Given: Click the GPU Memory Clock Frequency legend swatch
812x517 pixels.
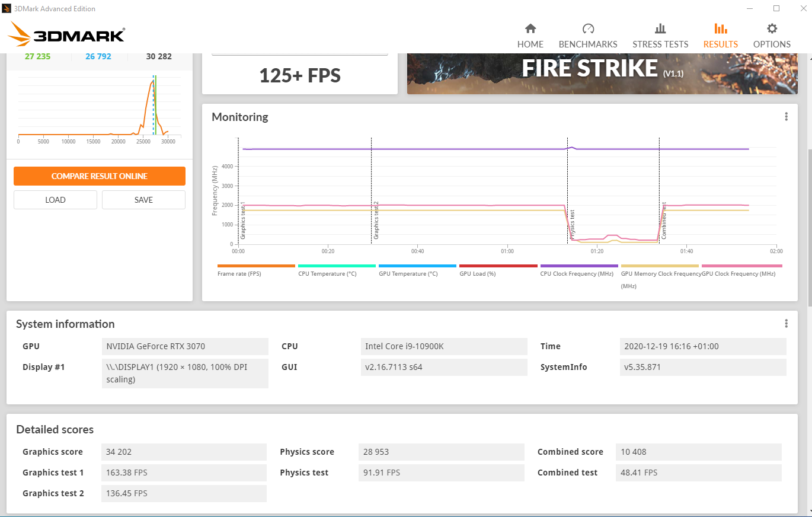Looking at the screenshot, I should pyautogui.click(x=660, y=266).
